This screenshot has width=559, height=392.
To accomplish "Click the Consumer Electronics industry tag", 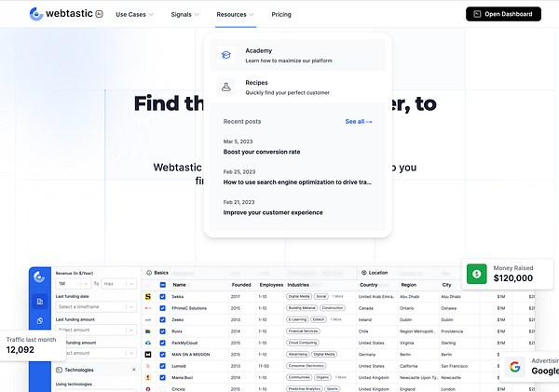I will (x=306, y=366).
